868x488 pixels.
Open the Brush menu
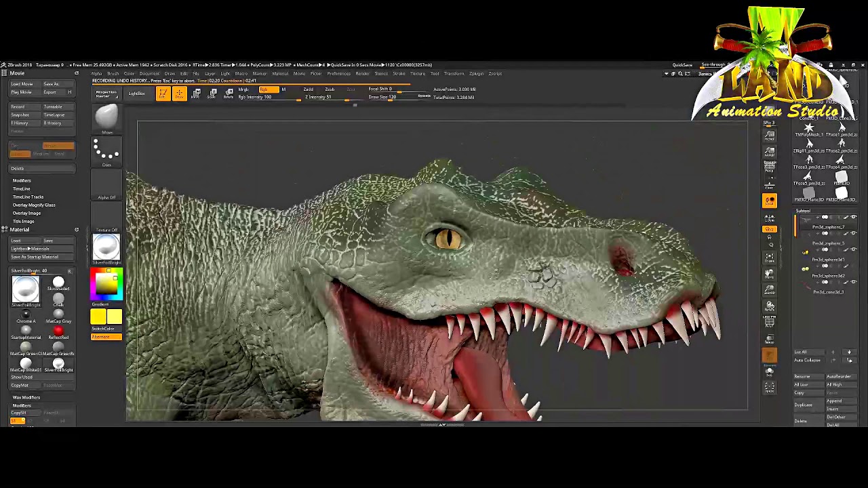(113, 73)
